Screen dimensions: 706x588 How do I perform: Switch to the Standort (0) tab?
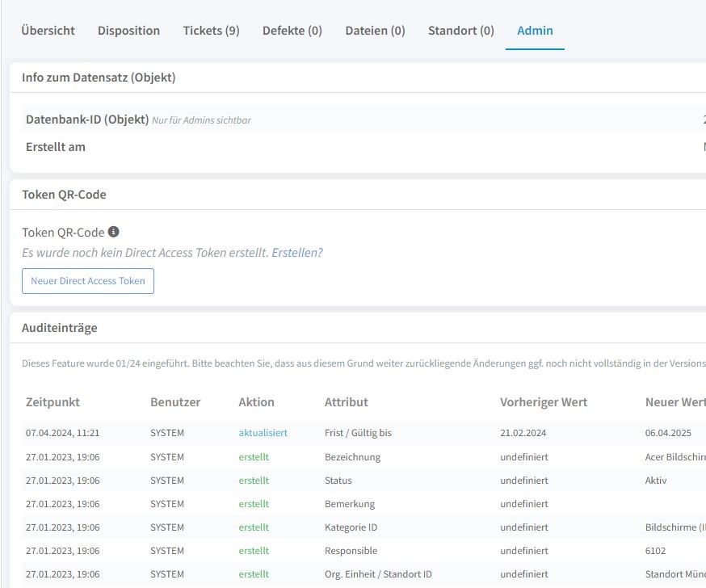coord(460,31)
